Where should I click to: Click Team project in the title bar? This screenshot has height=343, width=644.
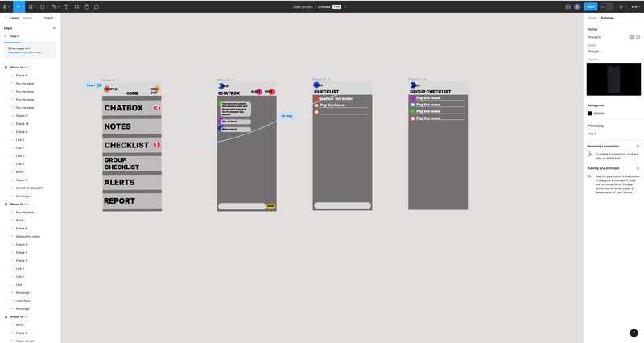point(303,6)
